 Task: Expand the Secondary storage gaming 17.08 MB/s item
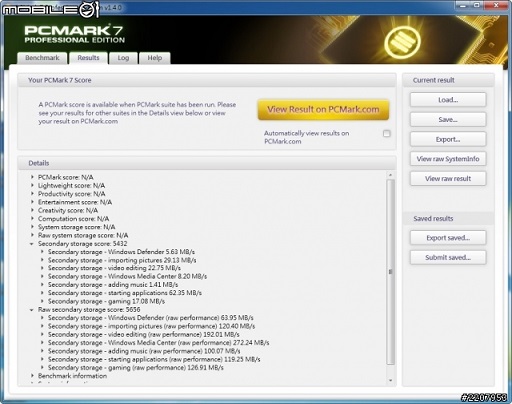click(42, 301)
